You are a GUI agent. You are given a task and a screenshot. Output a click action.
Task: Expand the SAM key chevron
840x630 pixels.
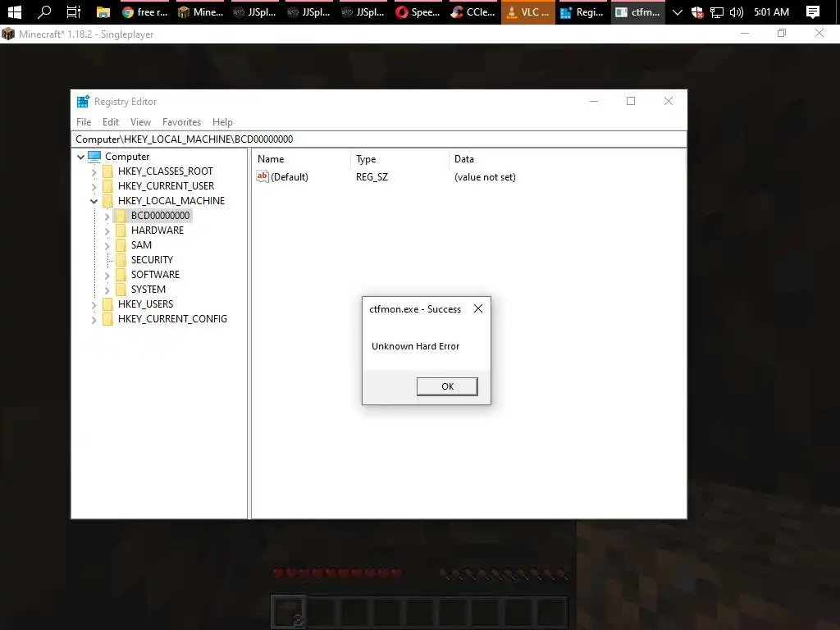(x=107, y=246)
